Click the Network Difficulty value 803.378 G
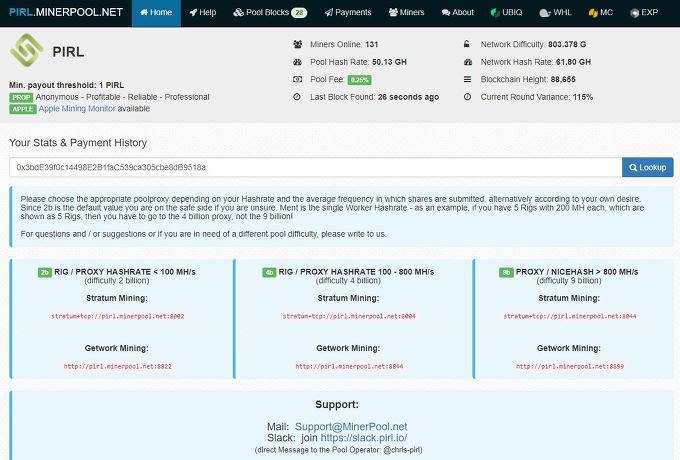This screenshot has height=460, width=680. pos(567,44)
